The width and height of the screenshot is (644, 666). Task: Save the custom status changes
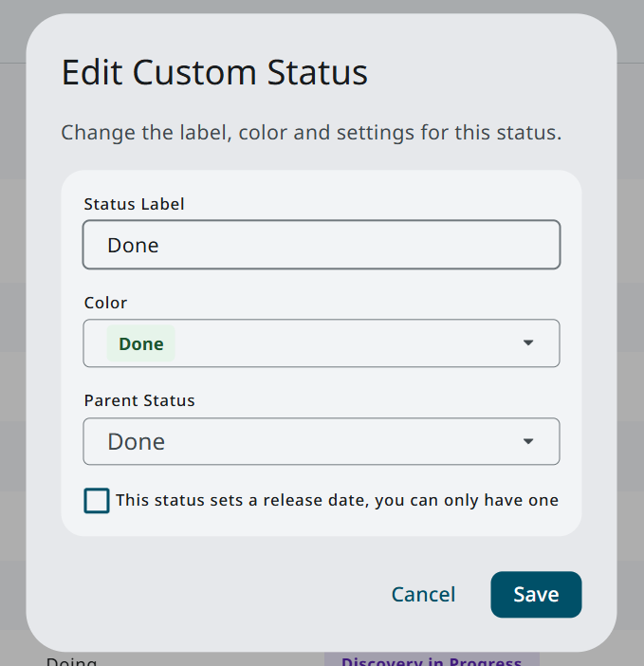pyautogui.click(x=536, y=595)
